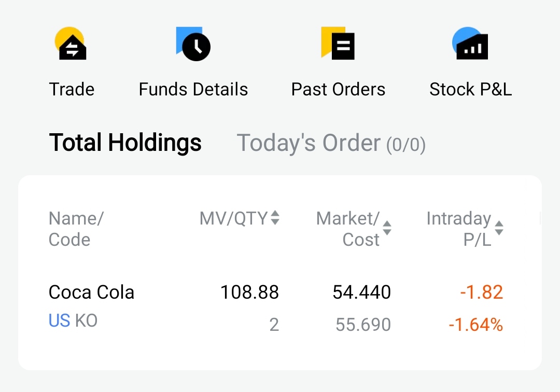Click the MV/QTY sort arrows icon
Viewport: 560px width, 392px height.
click(x=275, y=218)
